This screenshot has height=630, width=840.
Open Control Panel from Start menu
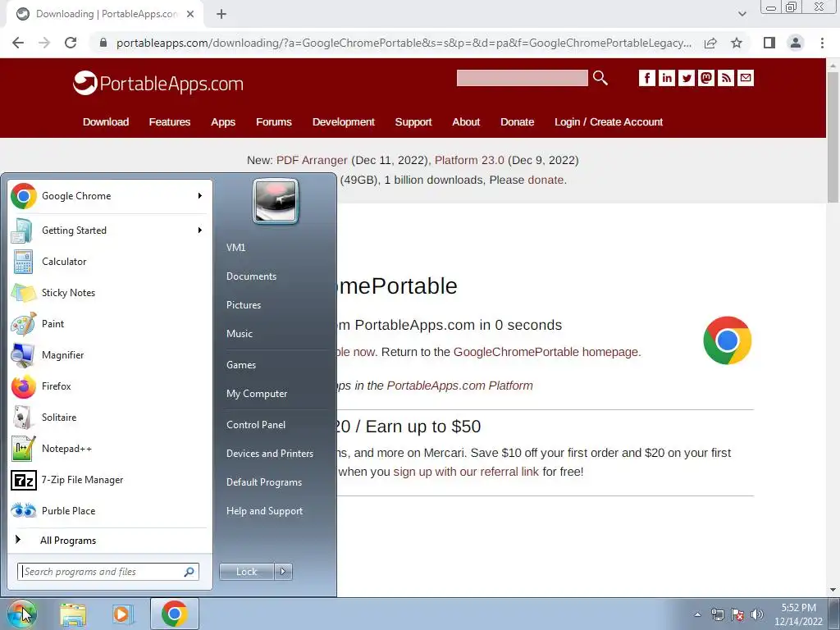click(256, 424)
